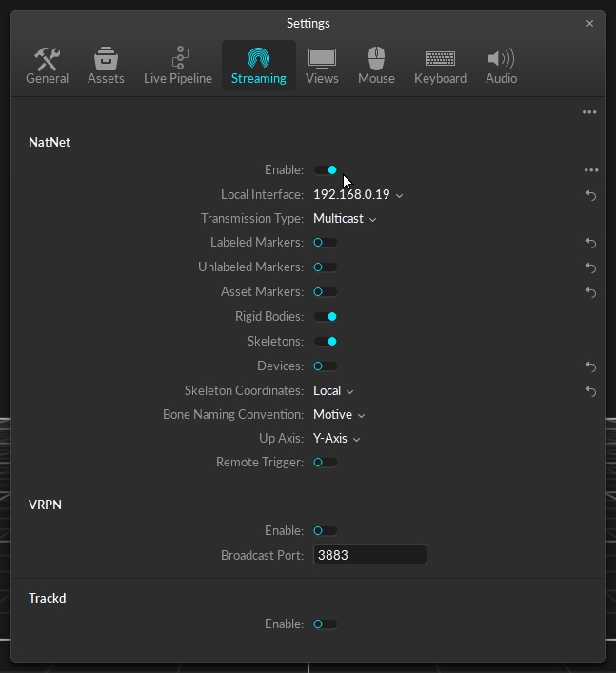Open the Keyboard settings tab
This screenshot has width=616, height=673.
(x=440, y=66)
